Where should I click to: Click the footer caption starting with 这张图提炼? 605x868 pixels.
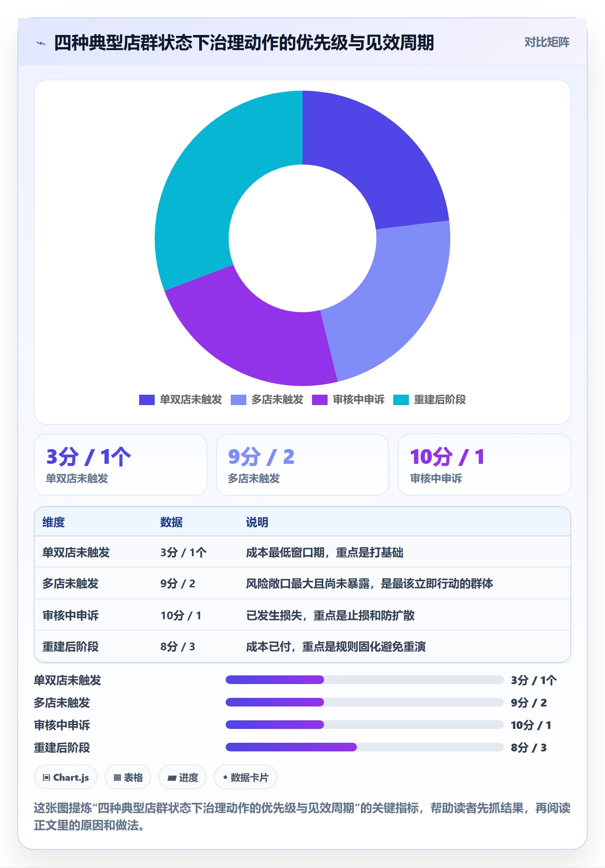click(x=302, y=817)
